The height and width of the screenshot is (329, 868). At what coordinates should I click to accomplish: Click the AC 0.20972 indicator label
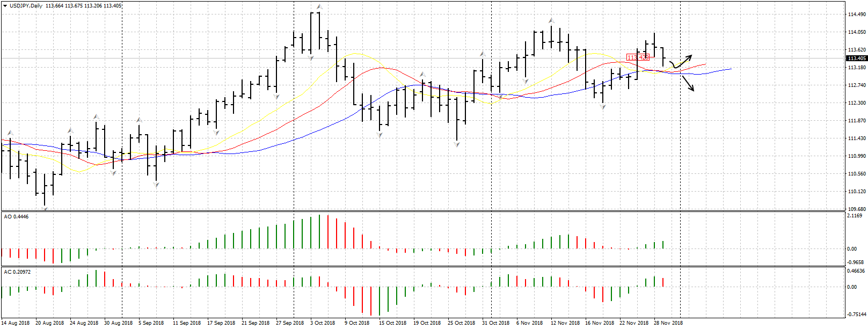click(x=18, y=272)
